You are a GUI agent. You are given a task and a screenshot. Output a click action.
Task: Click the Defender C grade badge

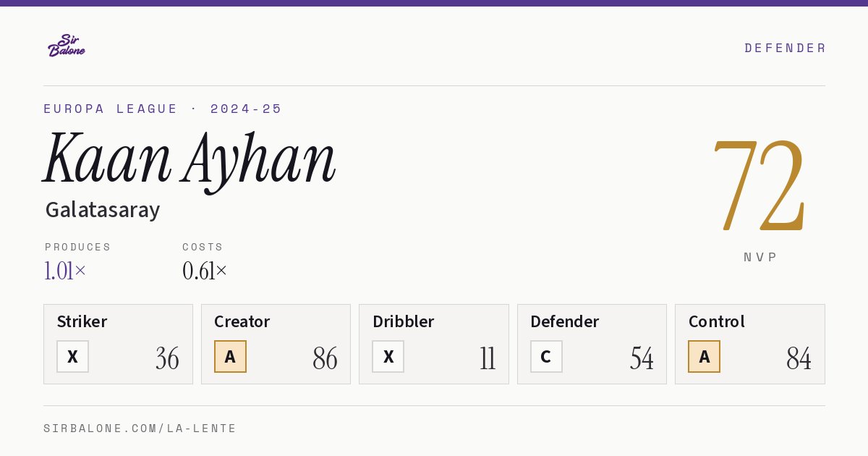tap(546, 357)
